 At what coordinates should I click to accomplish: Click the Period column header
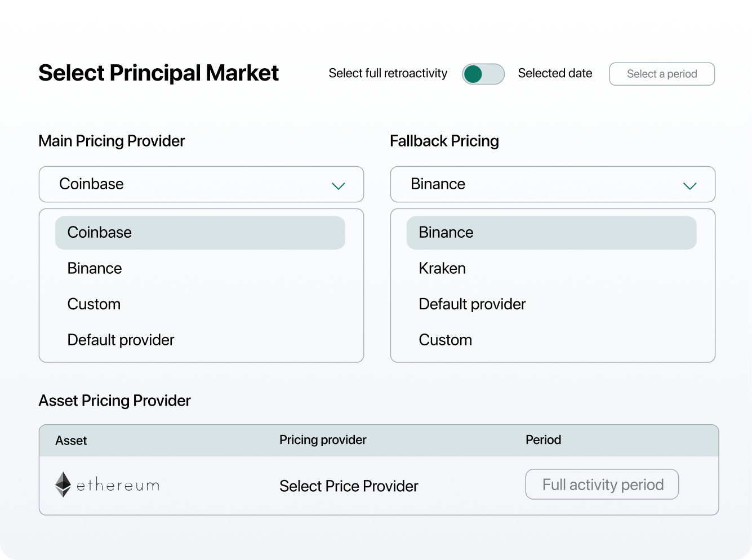click(543, 440)
